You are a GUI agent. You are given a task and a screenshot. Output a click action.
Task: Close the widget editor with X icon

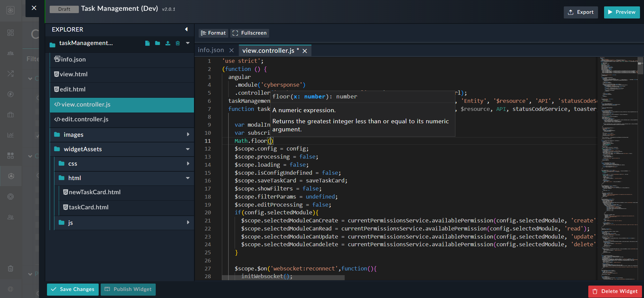click(x=34, y=8)
